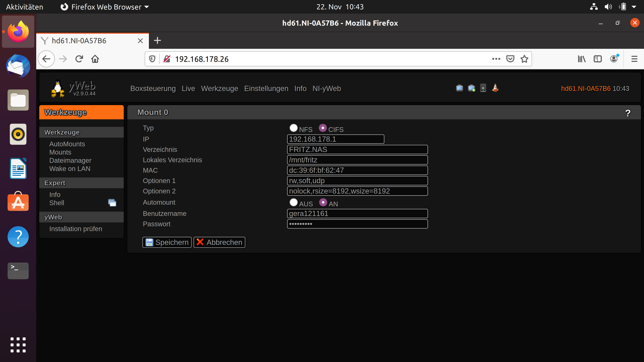The image size is (644, 362).
Task: Open the remote control icon
Action: coord(483,88)
